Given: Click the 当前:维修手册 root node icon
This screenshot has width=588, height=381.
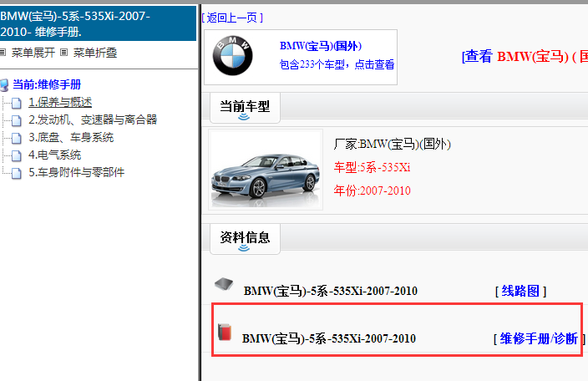Looking at the screenshot, I should [x=4, y=85].
